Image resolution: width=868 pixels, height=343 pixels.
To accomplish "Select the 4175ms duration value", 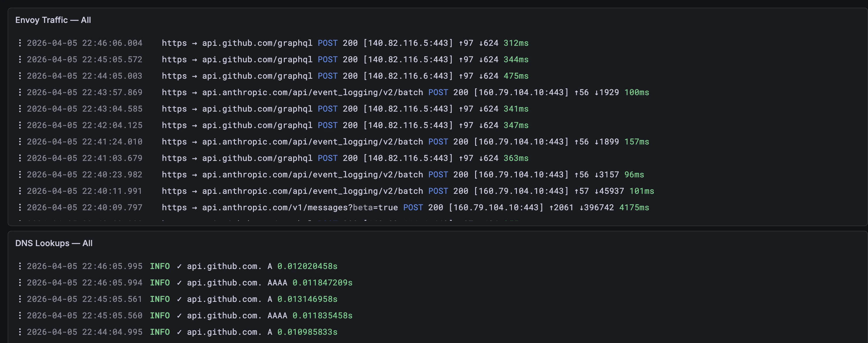I will 634,208.
